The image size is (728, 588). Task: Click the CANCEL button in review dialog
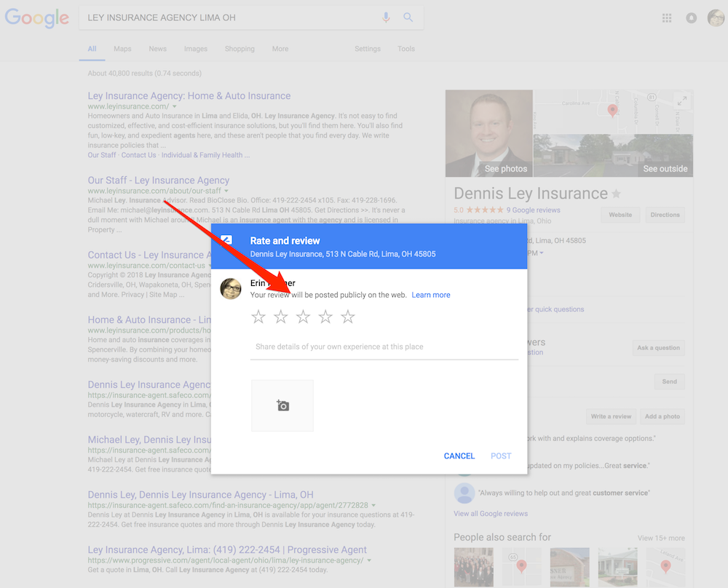(x=459, y=456)
